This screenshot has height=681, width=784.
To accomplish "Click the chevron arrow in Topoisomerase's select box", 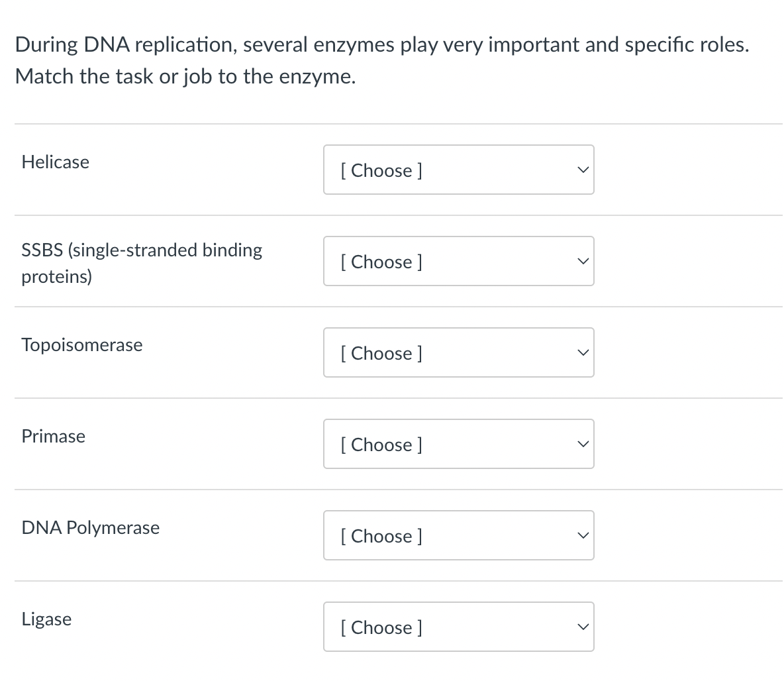I will click(581, 353).
